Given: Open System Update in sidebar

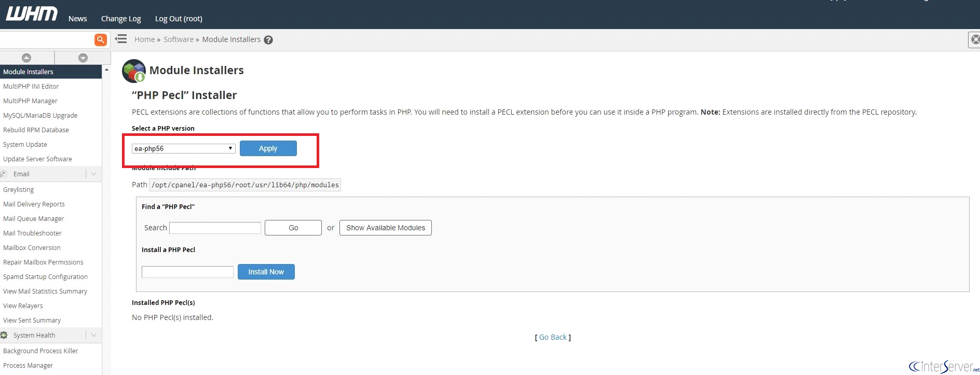Looking at the screenshot, I should click(25, 145).
